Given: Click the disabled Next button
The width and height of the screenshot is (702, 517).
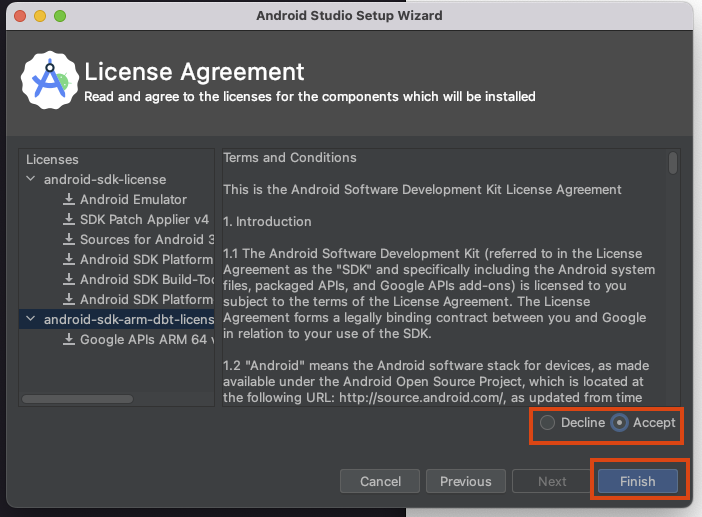Looking at the screenshot, I should pos(552,481).
